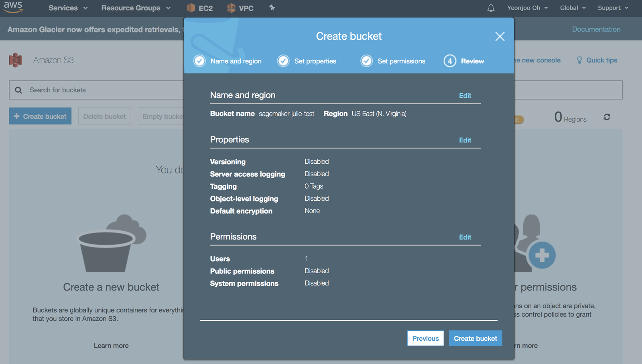The height and width of the screenshot is (364, 642).
Task: Open EC2 service shortcut
Action: [x=200, y=8]
